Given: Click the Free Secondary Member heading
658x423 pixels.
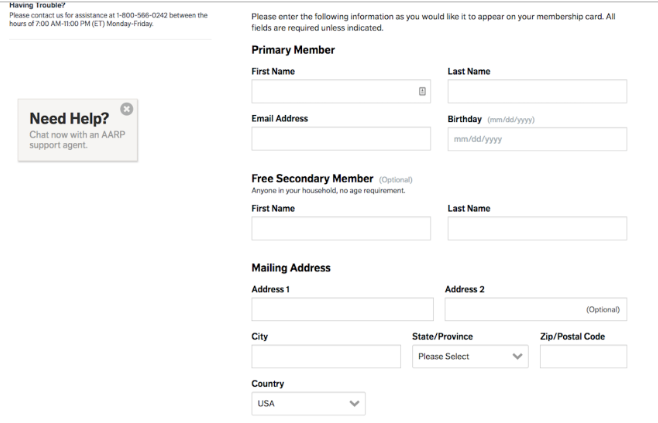Looking at the screenshot, I should tap(313, 178).
